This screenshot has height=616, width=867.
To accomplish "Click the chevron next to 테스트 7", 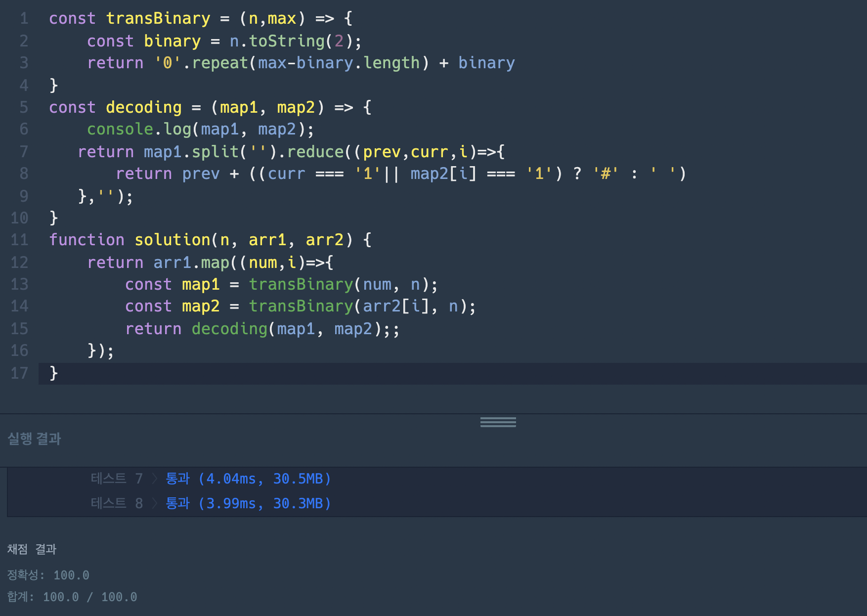I will 154,479.
